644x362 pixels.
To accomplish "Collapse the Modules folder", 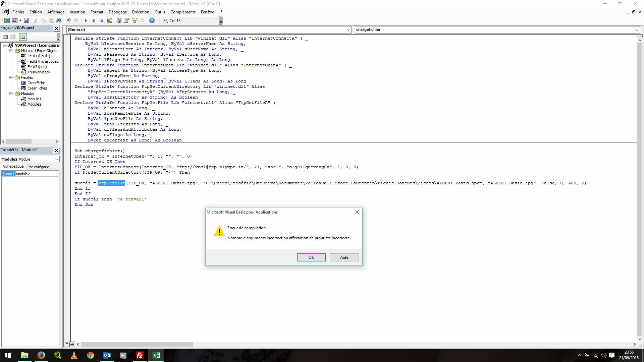I will (x=11, y=94).
